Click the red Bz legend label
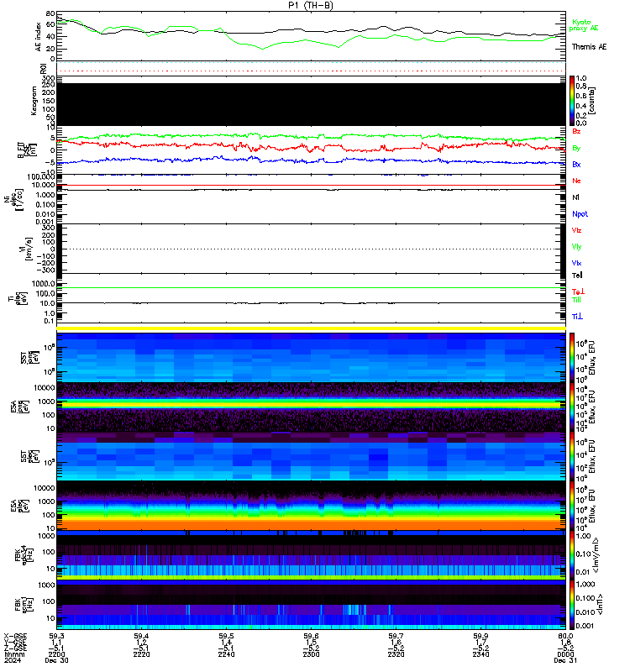 576,131
